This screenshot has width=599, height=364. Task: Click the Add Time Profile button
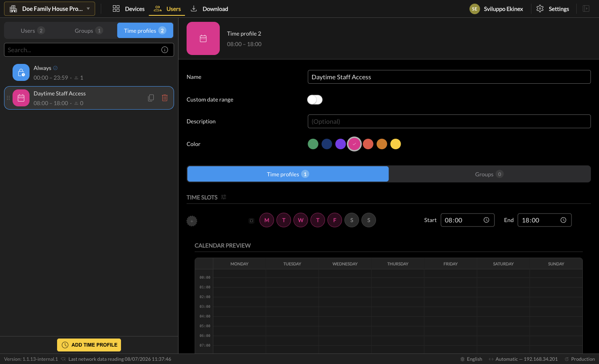(89, 345)
